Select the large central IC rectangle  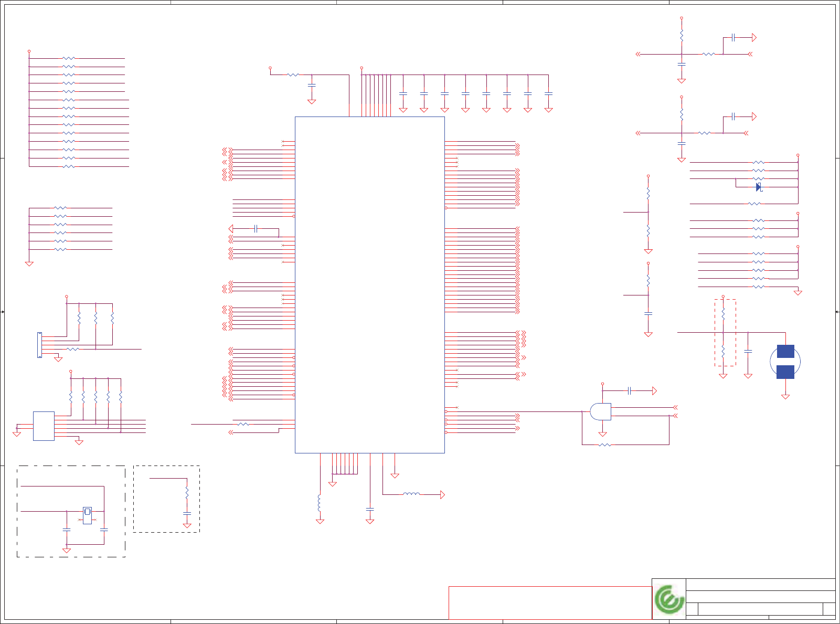pyautogui.click(x=370, y=284)
